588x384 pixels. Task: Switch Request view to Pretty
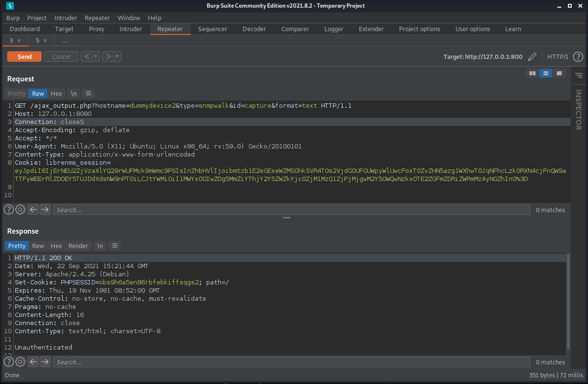17,93
